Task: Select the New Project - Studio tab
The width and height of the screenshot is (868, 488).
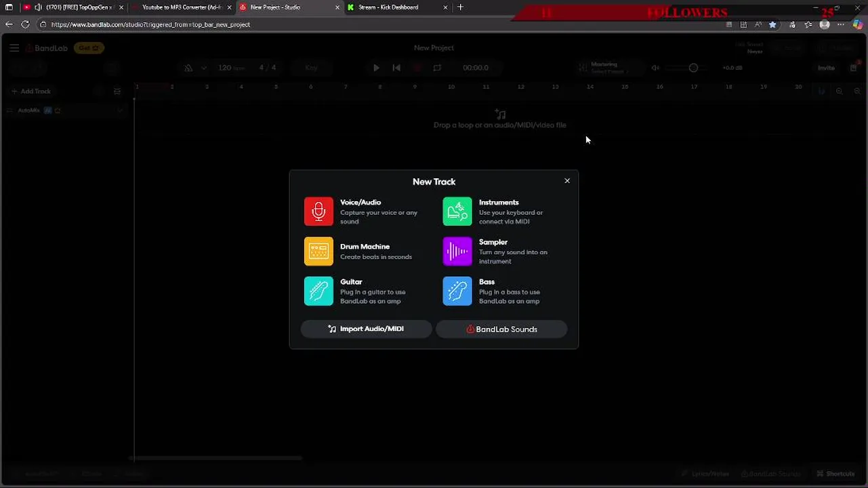Action: pos(289,7)
